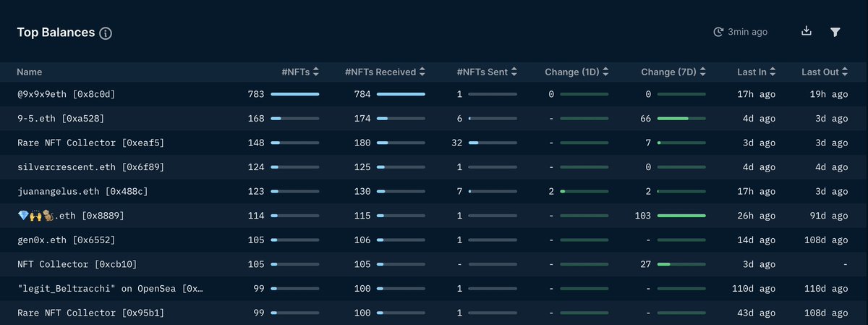Click the Top Balances title
This screenshot has width=868, height=325.
pos(56,33)
